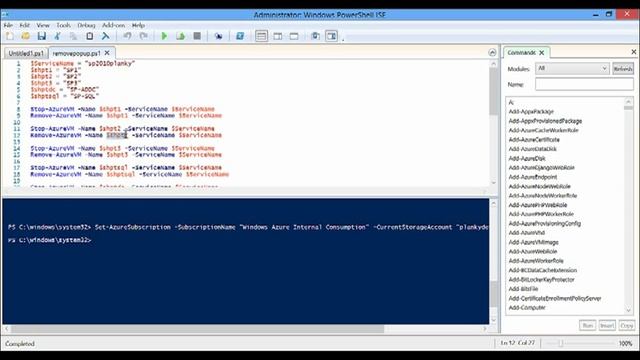Open a script using the folder icon
Viewport: 640px width, 360px height.
click(25, 36)
